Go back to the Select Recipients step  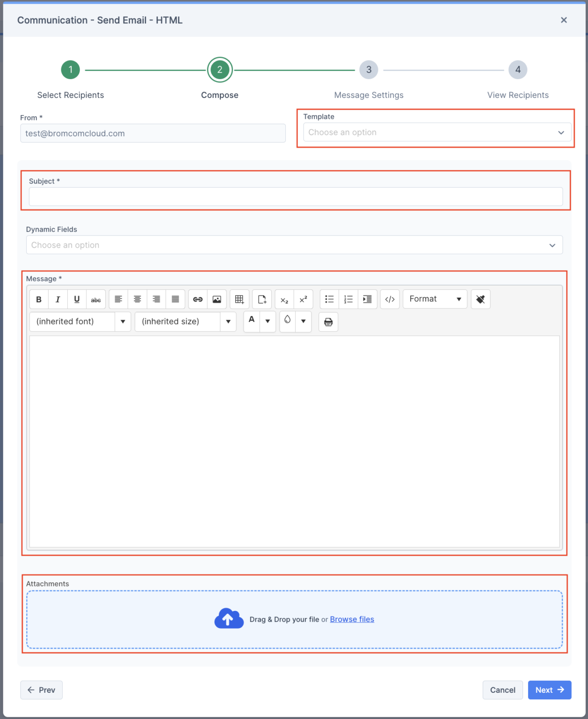point(70,69)
